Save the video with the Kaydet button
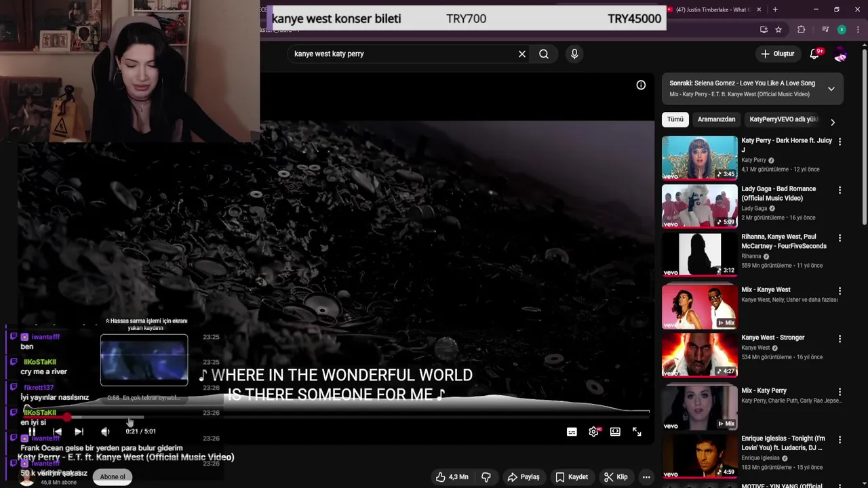 (572, 477)
